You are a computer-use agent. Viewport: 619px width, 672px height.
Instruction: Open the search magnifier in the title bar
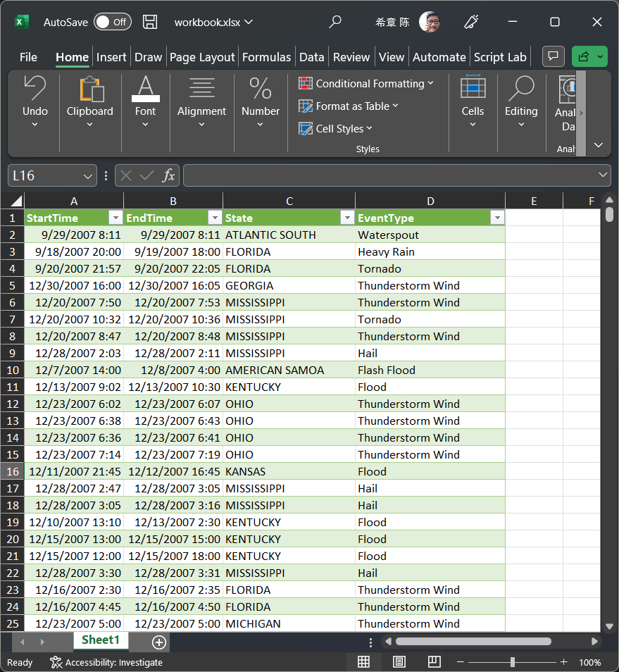click(x=335, y=21)
